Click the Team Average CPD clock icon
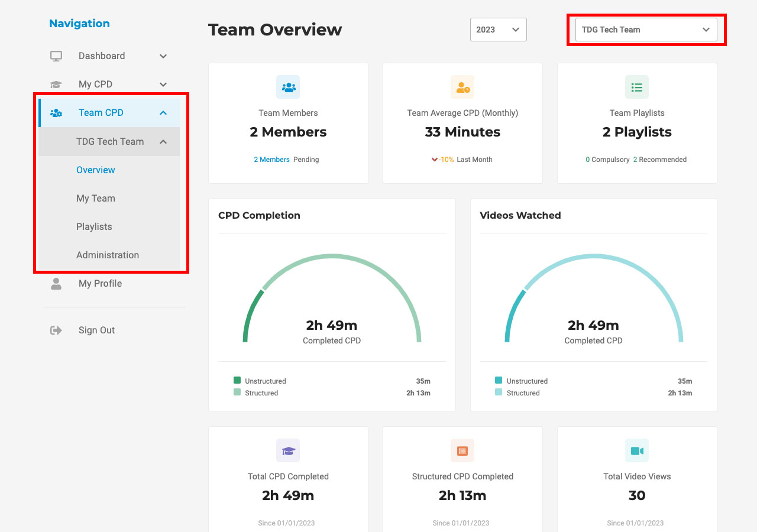 pyautogui.click(x=462, y=87)
